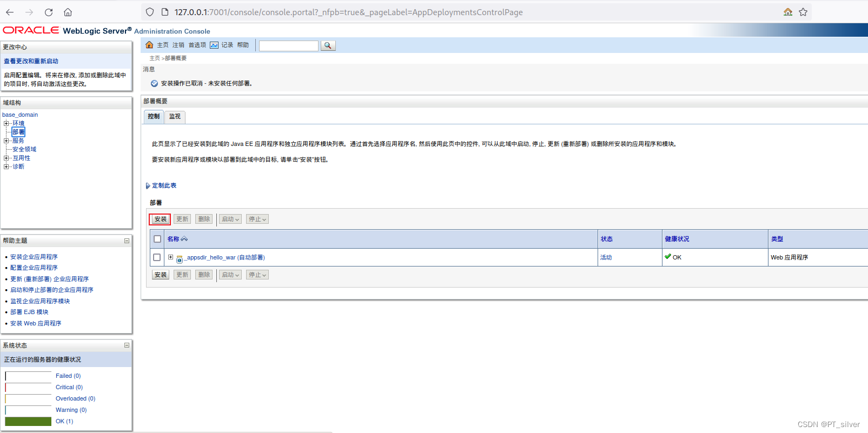Open help topic 安装 Web 应用程序
Viewport: 868px width, 433px height.
pos(36,323)
